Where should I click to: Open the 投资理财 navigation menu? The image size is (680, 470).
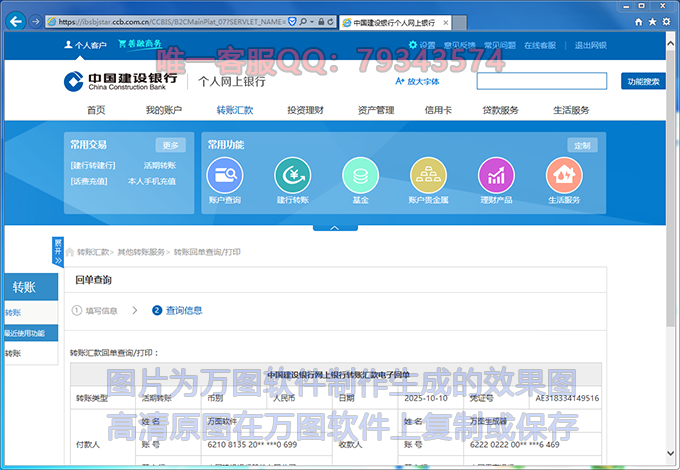tap(305, 110)
